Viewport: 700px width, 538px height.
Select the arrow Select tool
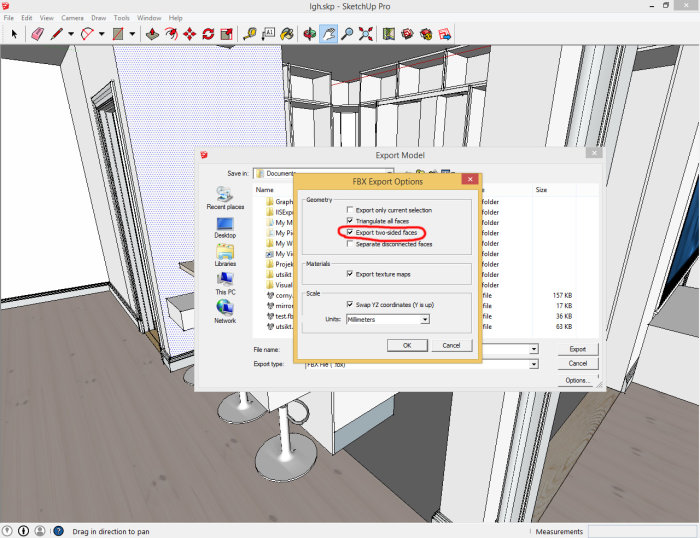click(x=14, y=34)
